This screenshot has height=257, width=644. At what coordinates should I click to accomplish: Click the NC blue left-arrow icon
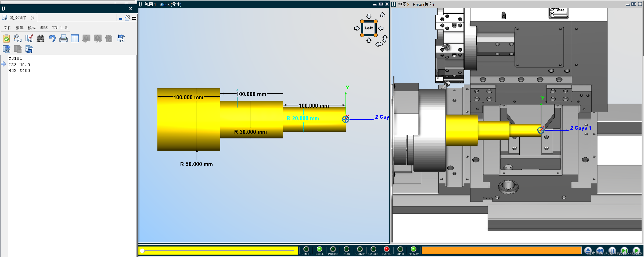pos(6,49)
